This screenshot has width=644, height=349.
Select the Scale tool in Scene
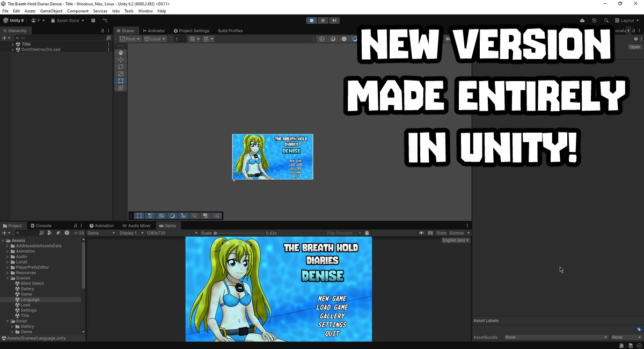[121, 74]
